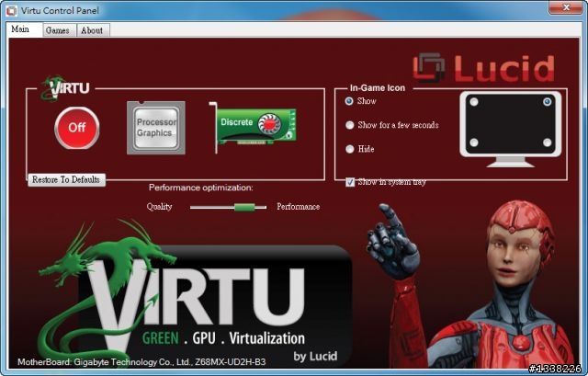Select the Processor Graphics chip icon
The image size is (588, 376).
tap(156, 128)
